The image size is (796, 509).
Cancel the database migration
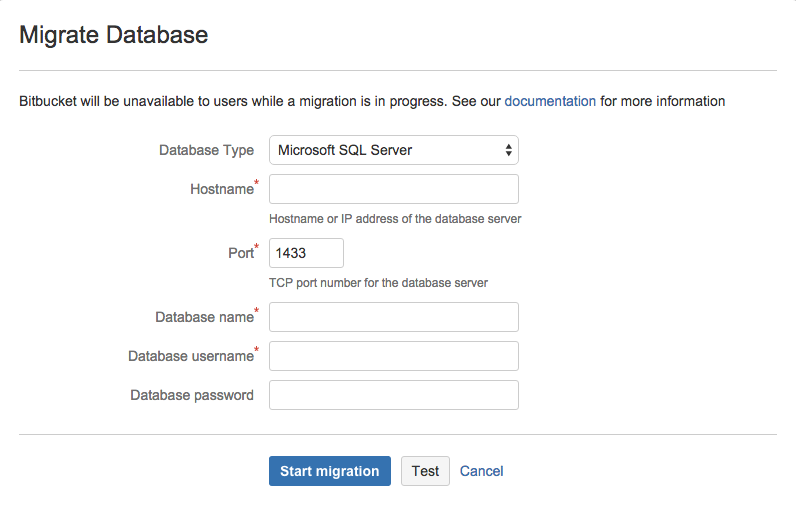[481, 471]
